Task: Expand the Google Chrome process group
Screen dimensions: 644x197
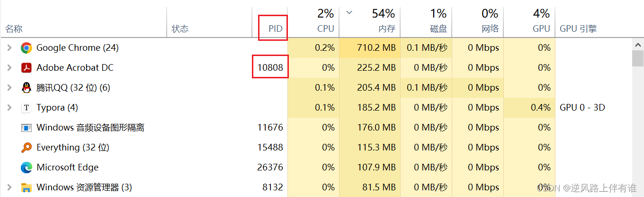Action: coord(9,48)
